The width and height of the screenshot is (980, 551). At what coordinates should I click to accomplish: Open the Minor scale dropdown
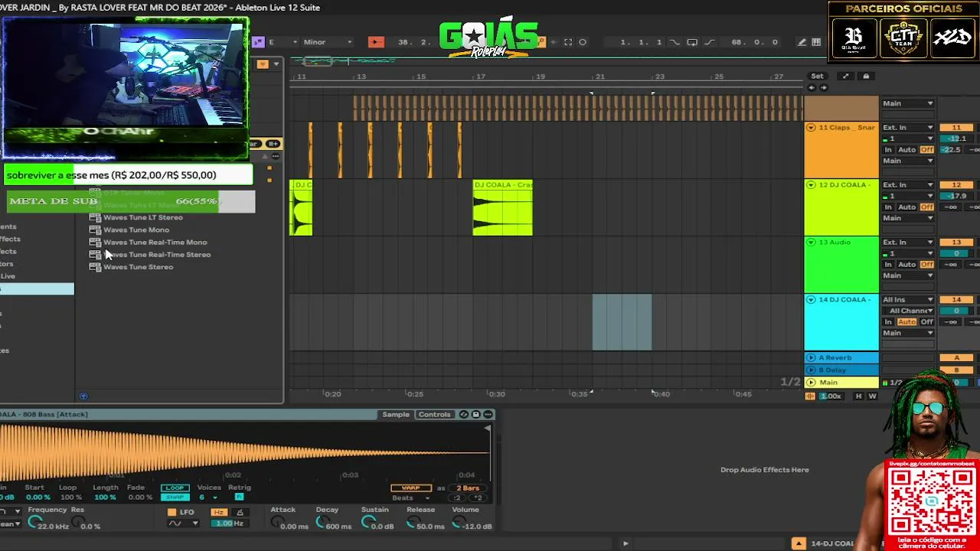point(327,42)
